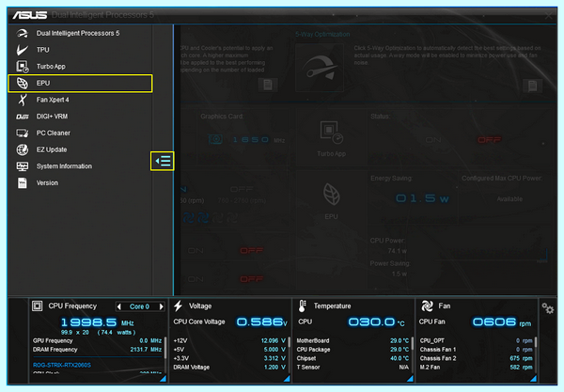The width and height of the screenshot is (564, 392).
Task: Click the System Information monitor icon
Action: (x=23, y=166)
